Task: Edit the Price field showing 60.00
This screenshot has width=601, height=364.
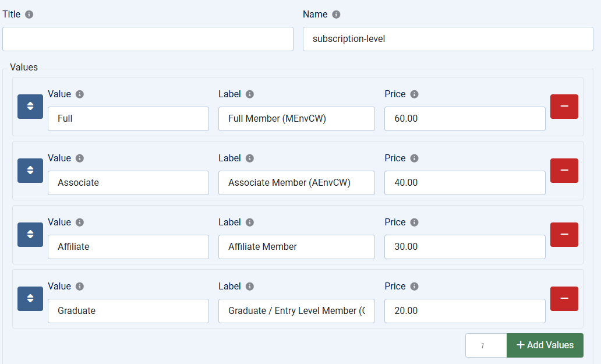Action: point(465,119)
